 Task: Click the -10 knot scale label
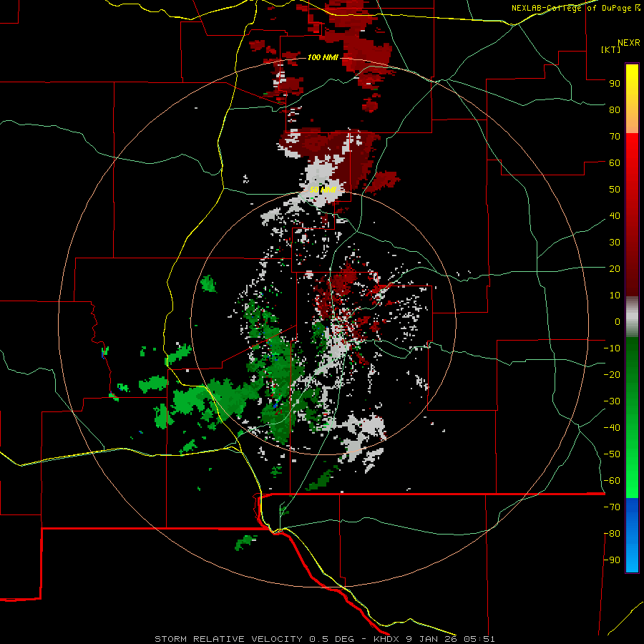coord(612,348)
